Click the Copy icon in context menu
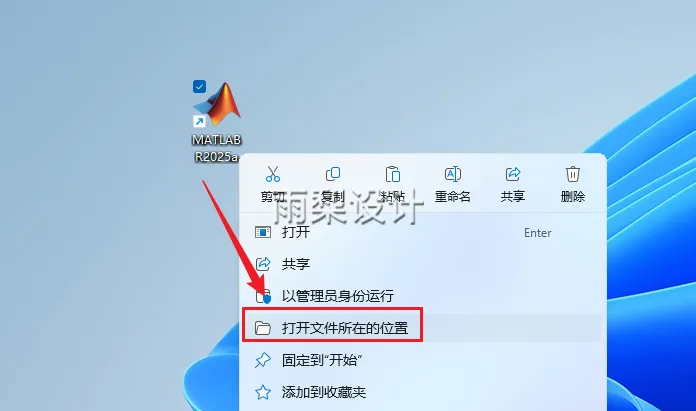Screen dimensions: 696x411 pos(333,174)
